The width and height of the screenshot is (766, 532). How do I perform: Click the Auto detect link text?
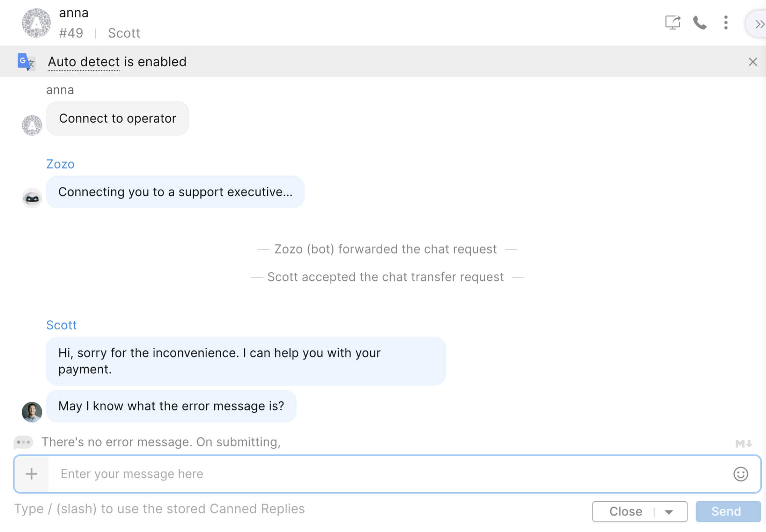click(84, 62)
